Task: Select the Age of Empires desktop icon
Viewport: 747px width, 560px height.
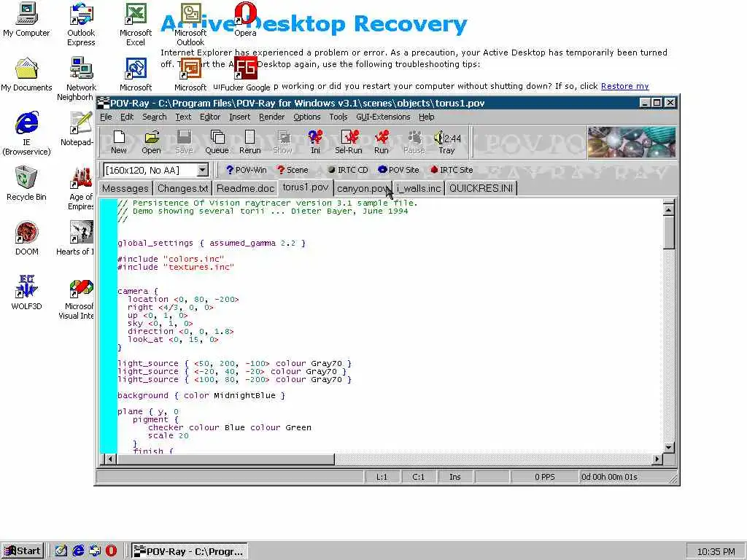Action: point(80,189)
